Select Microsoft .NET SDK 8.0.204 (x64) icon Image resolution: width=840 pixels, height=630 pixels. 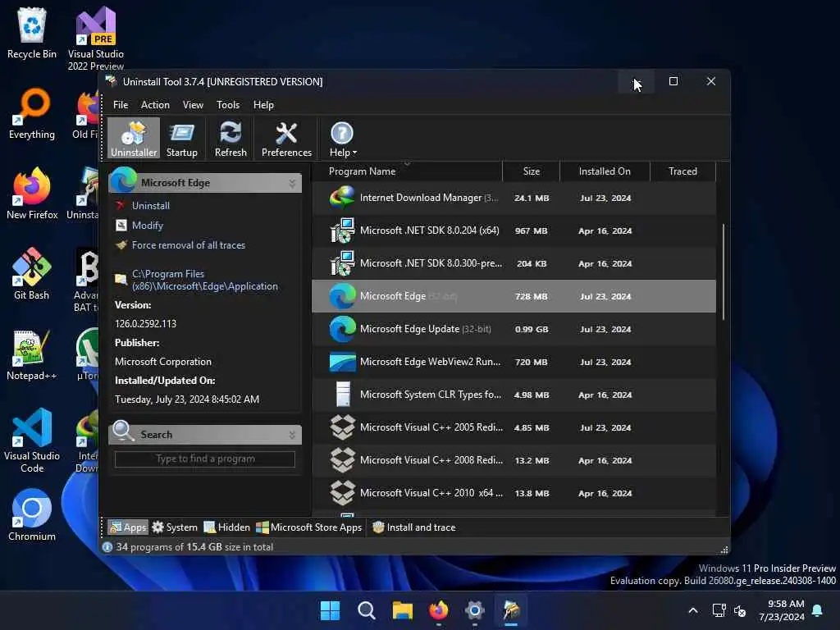point(342,231)
